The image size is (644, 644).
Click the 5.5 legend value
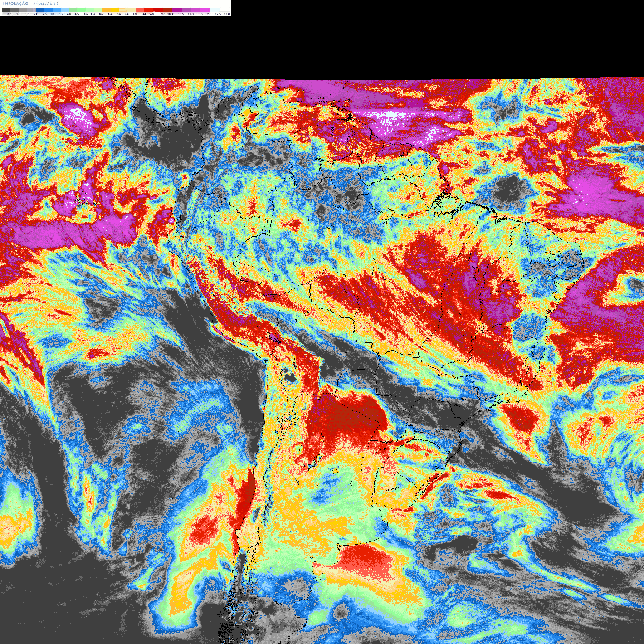(x=93, y=14)
